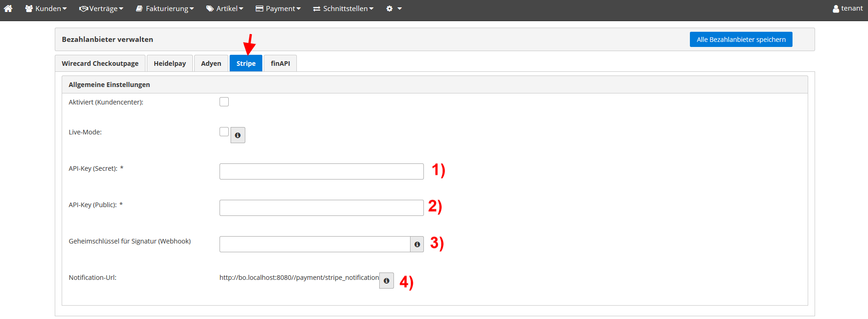Select the Heidelpay tab
Image resolution: width=868 pixels, height=319 pixels.
(x=170, y=64)
